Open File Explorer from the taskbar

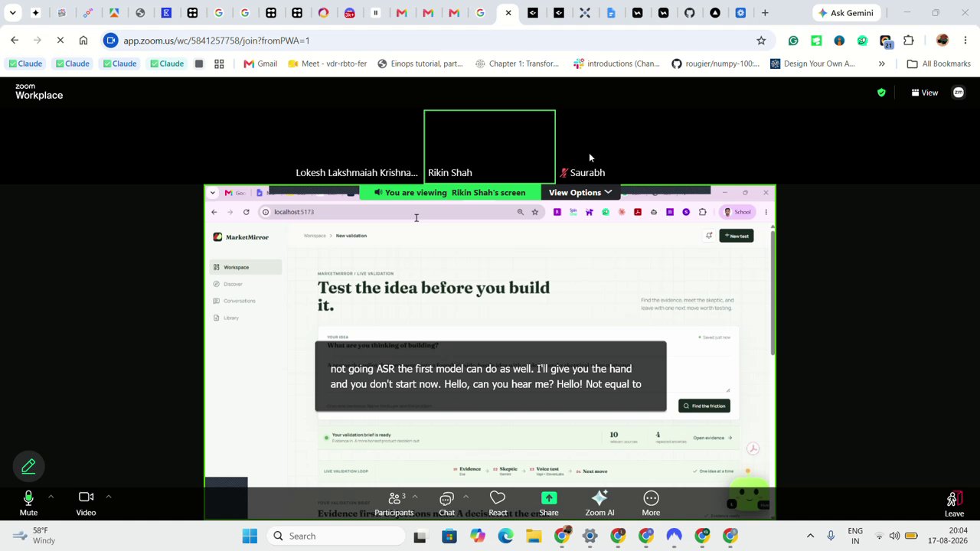click(x=534, y=536)
